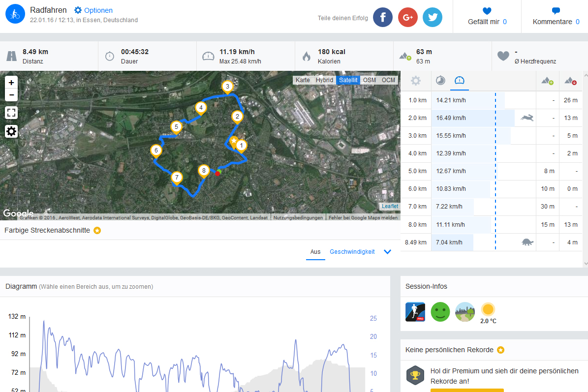Click kilometer marker 8 on map
588x392 pixels.
pyautogui.click(x=204, y=171)
